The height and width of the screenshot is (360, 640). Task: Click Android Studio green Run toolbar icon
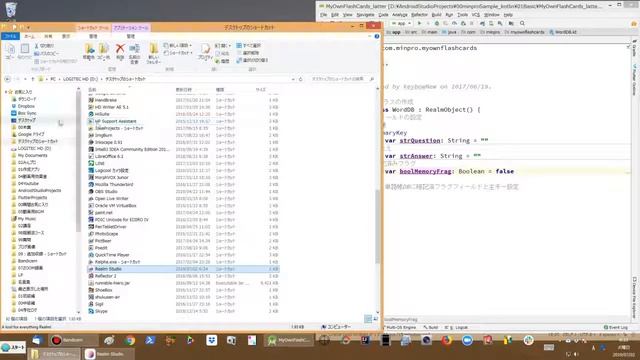[419, 23]
